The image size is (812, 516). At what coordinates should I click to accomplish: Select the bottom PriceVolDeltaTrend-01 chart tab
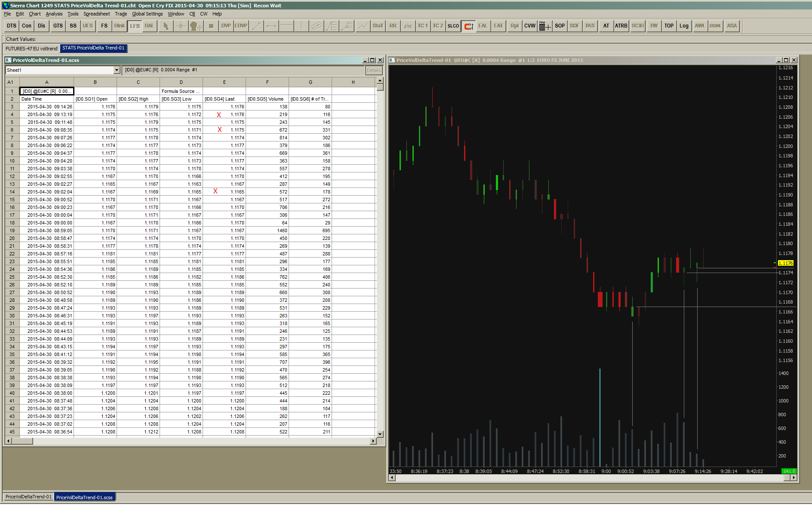[x=28, y=497]
